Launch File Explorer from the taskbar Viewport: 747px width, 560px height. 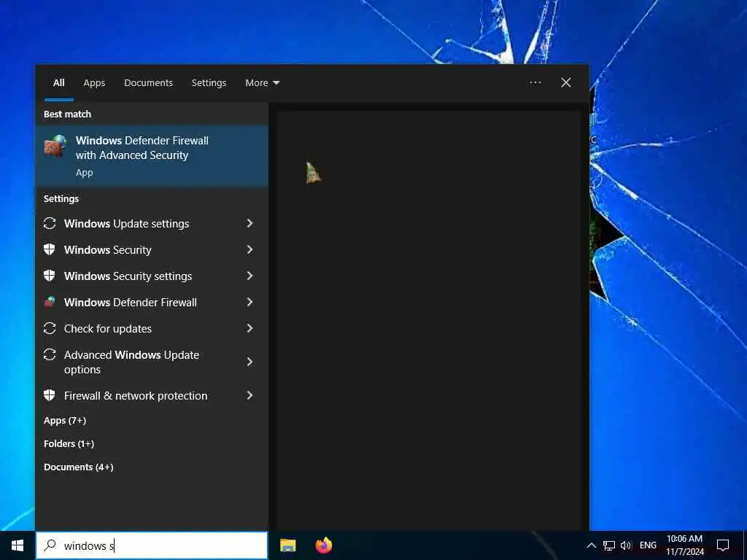[287, 545]
